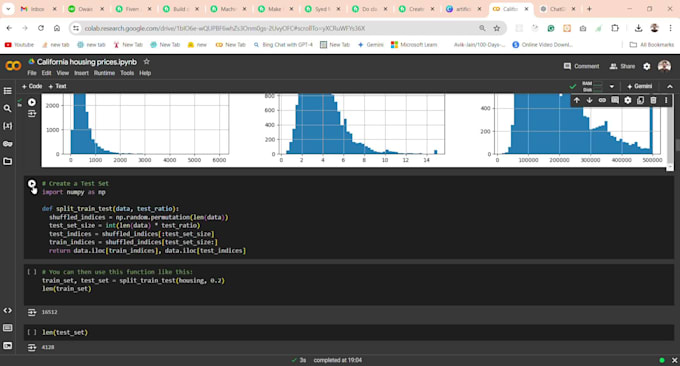
Task: Open the secrets key panel
Action: click(x=7, y=144)
